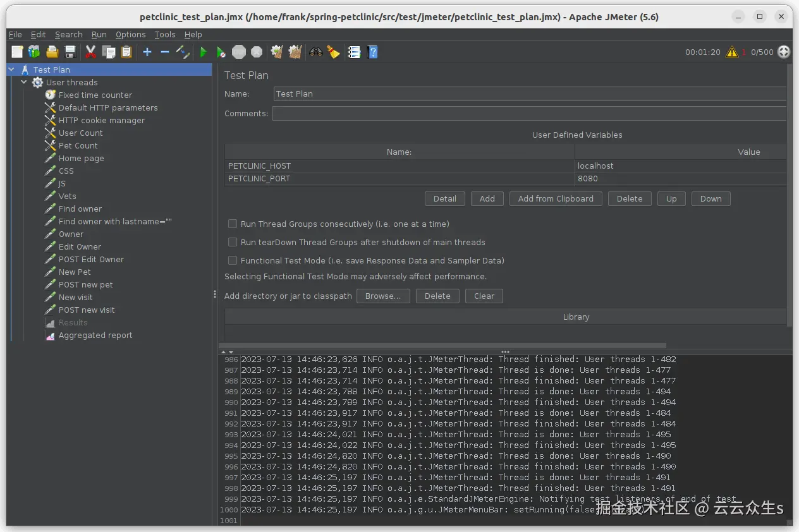Click the Toggle enable/disable icon
This screenshot has width=799, height=532.
(183, 52)
